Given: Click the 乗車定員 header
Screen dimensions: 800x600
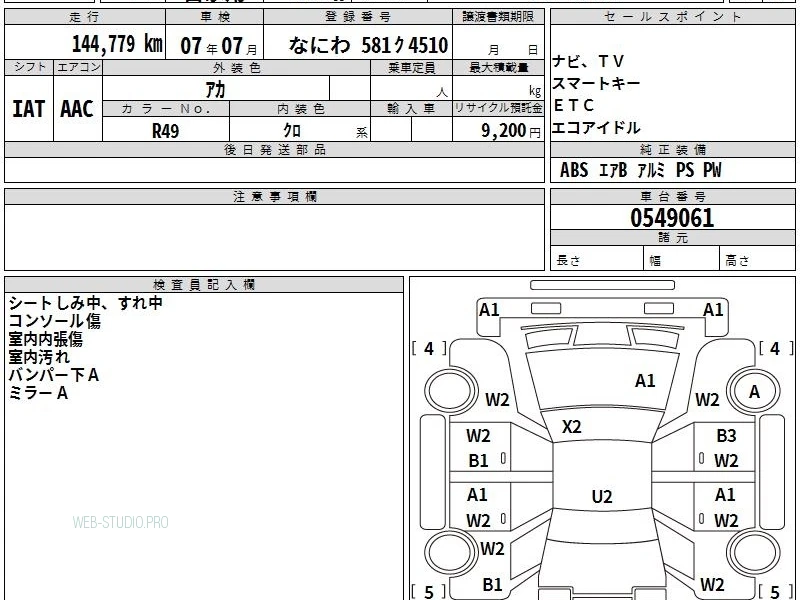Looking at the screenshot, I should 411,67.
